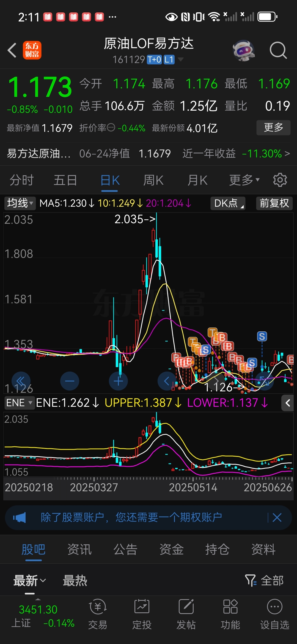Viewport: 297px width, 644px height.
Task: Tap the L1 quote level badge
Action: [169, 59]
